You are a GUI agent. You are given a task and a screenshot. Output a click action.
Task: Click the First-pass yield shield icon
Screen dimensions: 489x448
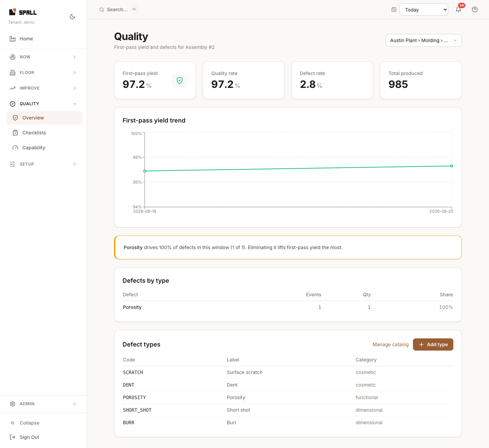(180, 80)
